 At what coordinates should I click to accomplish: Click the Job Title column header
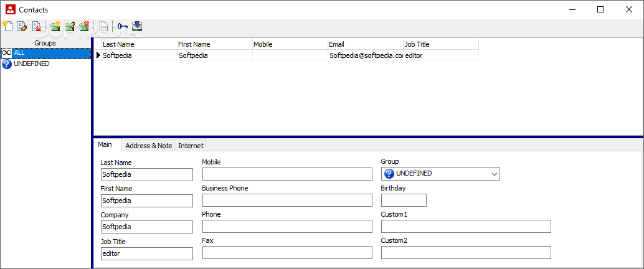pyautogui.click(x=441, y=44)
